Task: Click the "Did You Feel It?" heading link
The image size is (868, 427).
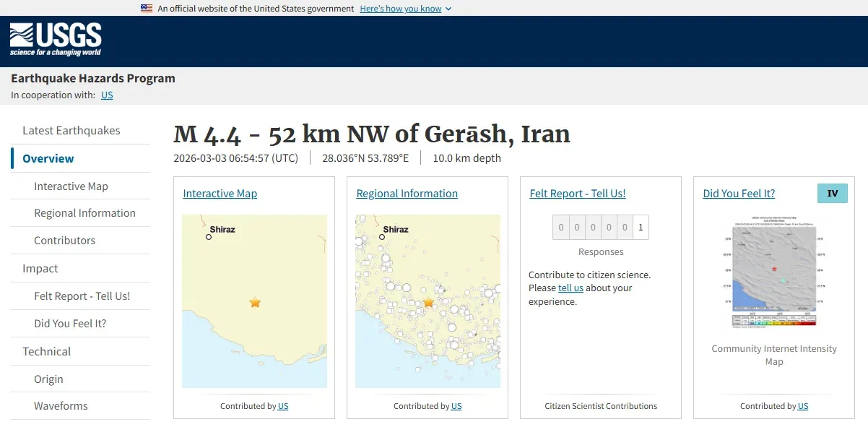Action: pos(739,193)
